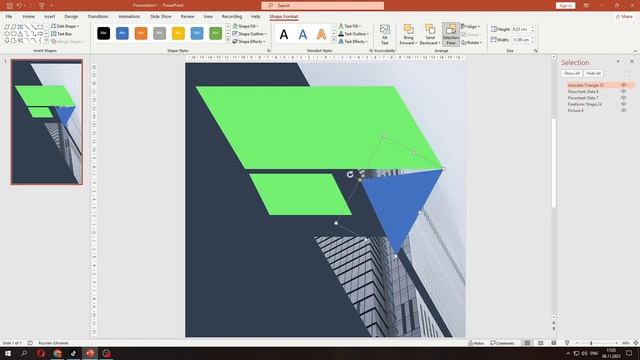The image size is (640, 360).
Task: Hide the Isosceles Triangle layer
Action: pyautogui.click(x=623, y=85)
